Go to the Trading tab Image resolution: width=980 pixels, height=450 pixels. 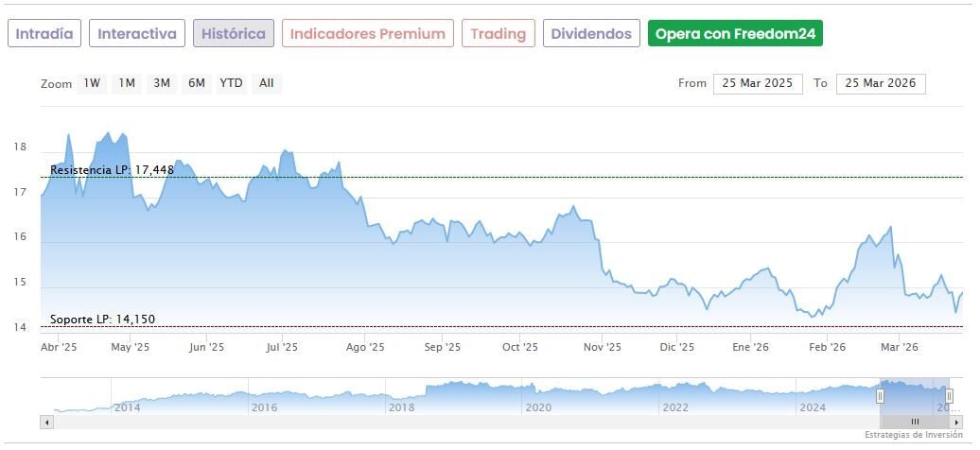[499, 34]
